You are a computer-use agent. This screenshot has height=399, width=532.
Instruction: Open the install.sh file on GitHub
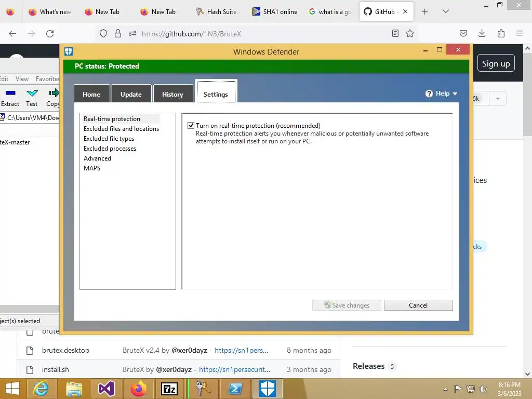point(55,369)
